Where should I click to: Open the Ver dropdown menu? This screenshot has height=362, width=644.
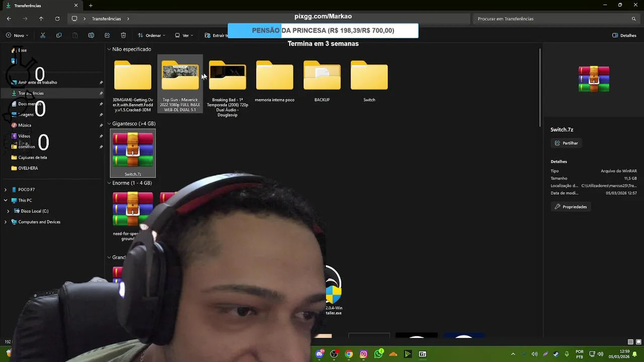click(184, 35)
